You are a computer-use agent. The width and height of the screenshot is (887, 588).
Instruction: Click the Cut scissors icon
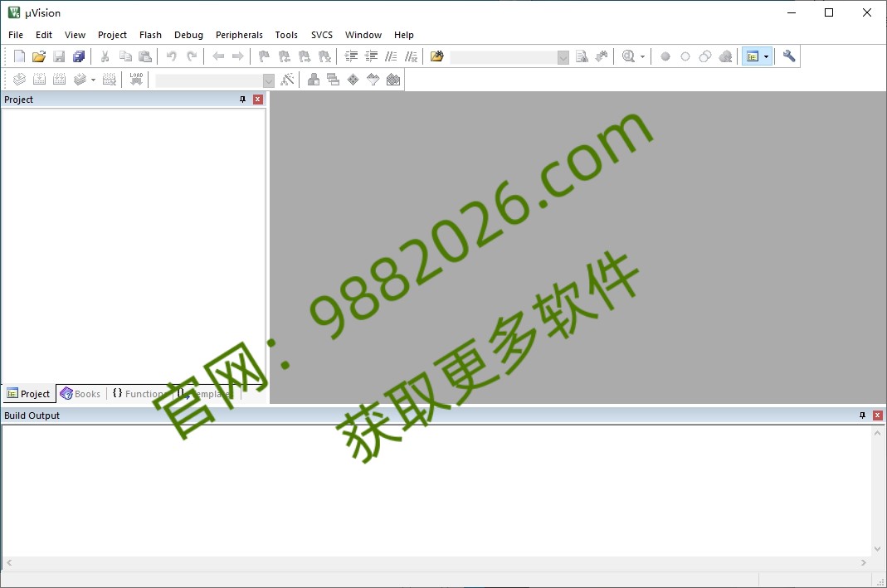[x=105, y=56]
